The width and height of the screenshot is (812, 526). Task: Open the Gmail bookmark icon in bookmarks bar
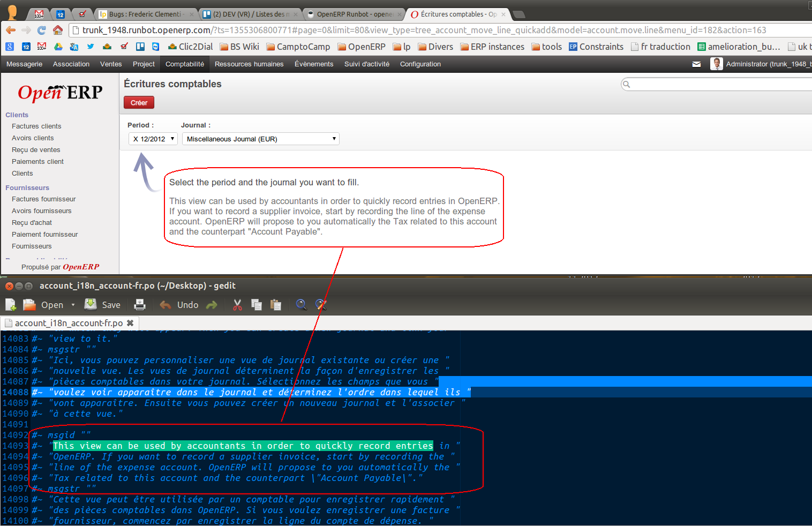pyautogui.click(x=42, y=47)
